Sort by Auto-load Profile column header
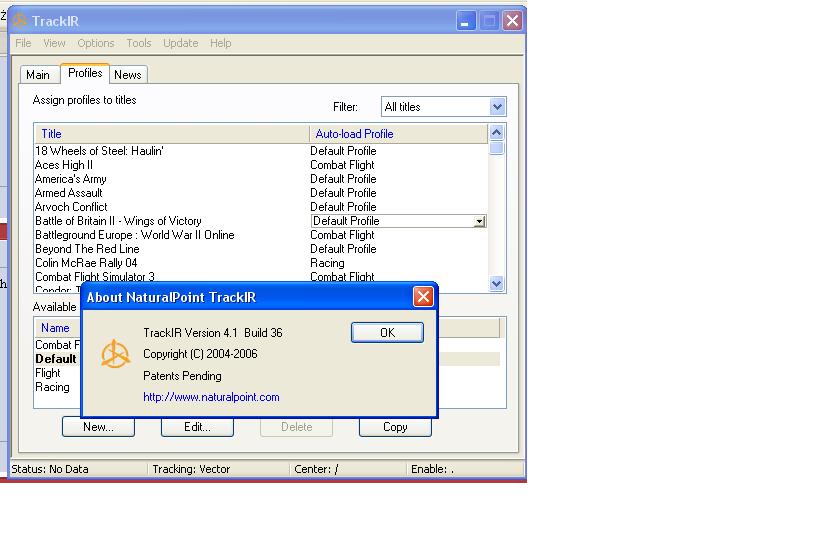814x545 pixels. (398, 134)
